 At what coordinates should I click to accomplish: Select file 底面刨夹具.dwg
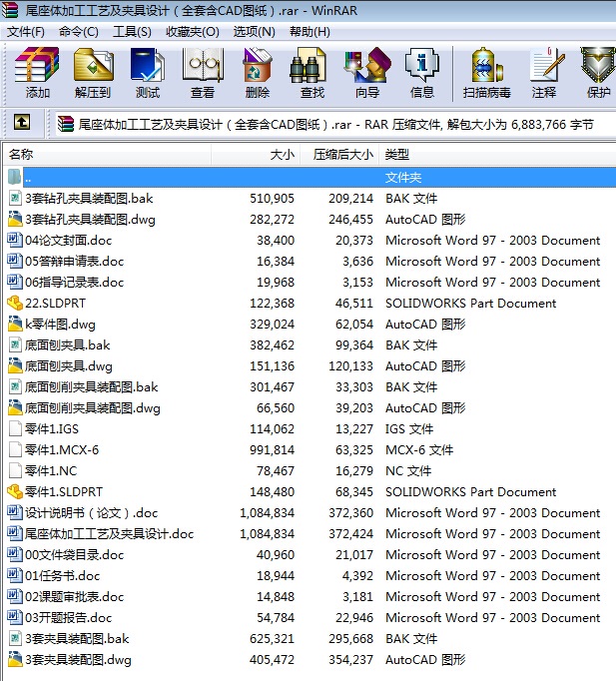point(69,366)
